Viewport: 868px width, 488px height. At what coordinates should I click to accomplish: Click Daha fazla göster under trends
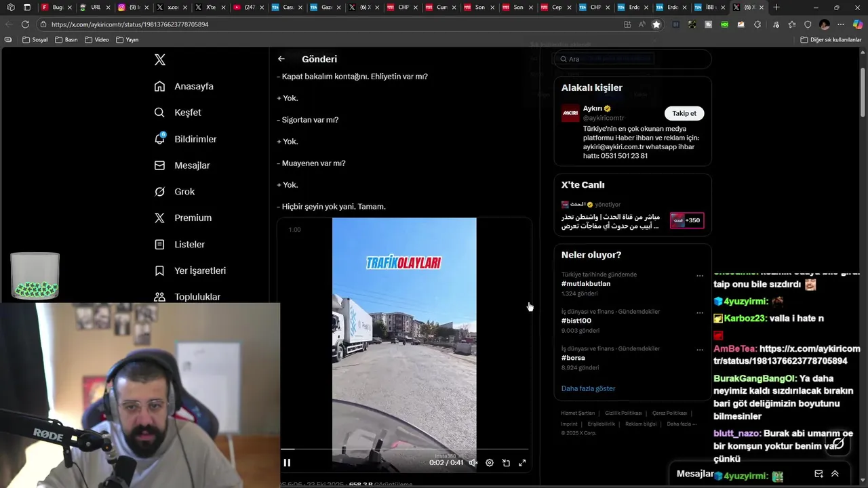pos(588,388)
